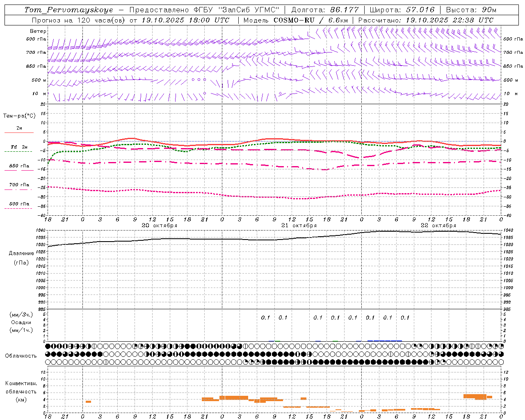This screenshot has height=420, width=525.
Task: Click the '700 гПа' temperature legend entry
Action: (x=19, y=185)
